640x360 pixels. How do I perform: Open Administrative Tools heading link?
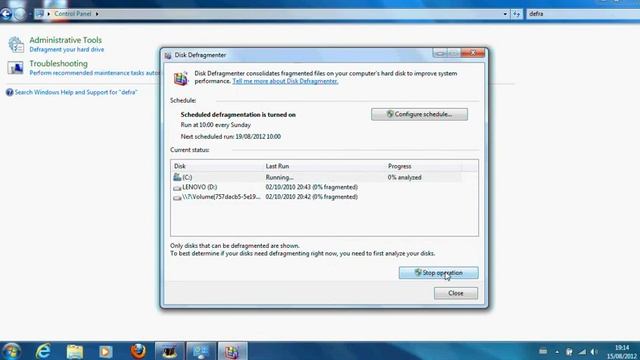click(65, 40)
